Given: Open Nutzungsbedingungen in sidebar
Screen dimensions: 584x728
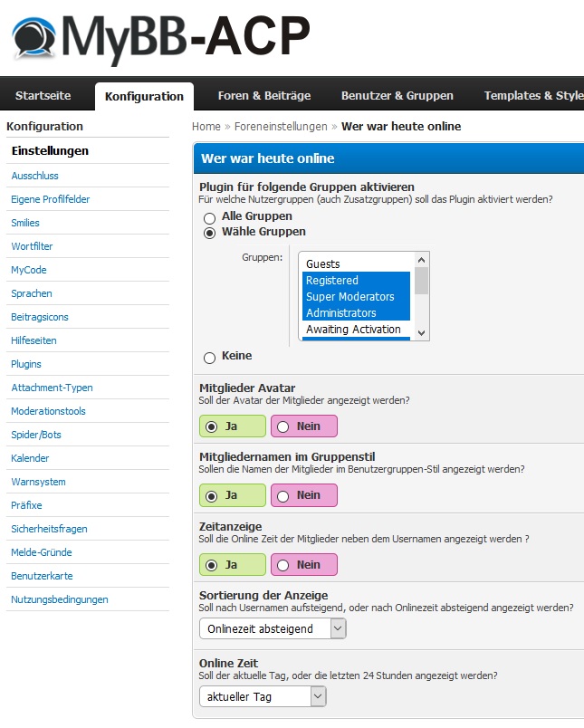Looking at the screenshot, I should 60,599.
